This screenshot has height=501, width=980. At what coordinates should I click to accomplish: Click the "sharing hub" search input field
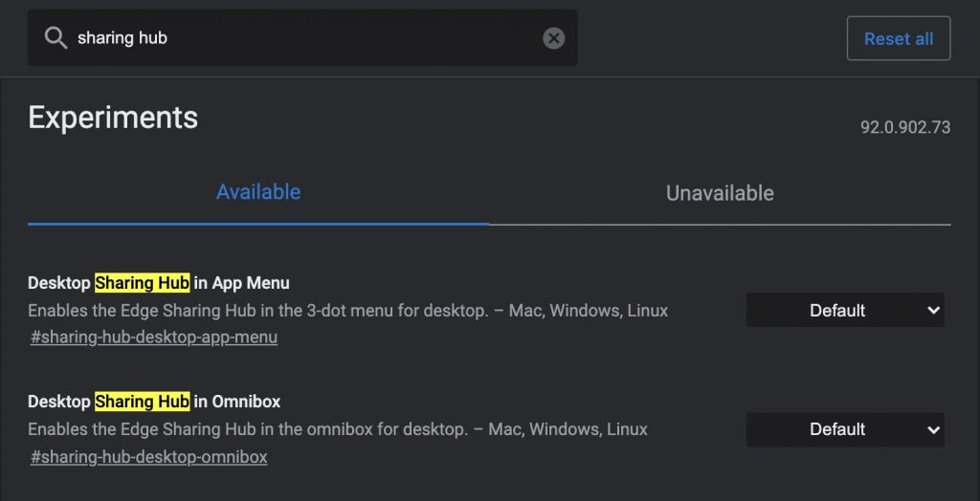tap(302, 37)
